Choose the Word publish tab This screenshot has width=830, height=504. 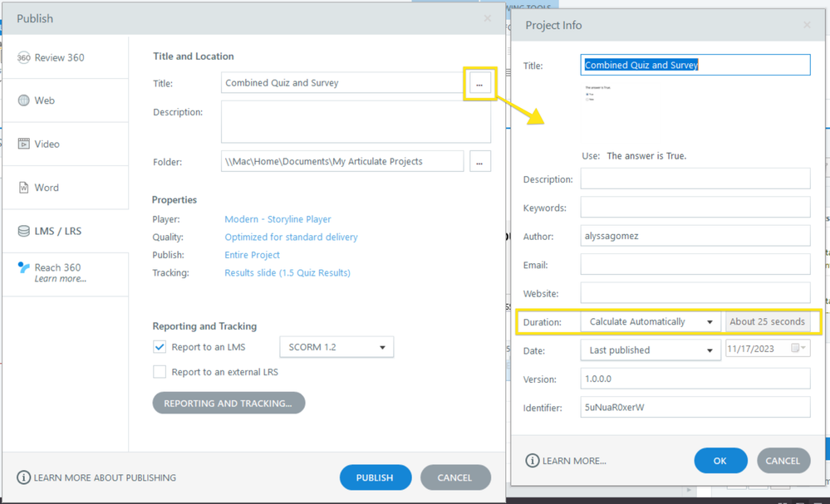point(65,188)
